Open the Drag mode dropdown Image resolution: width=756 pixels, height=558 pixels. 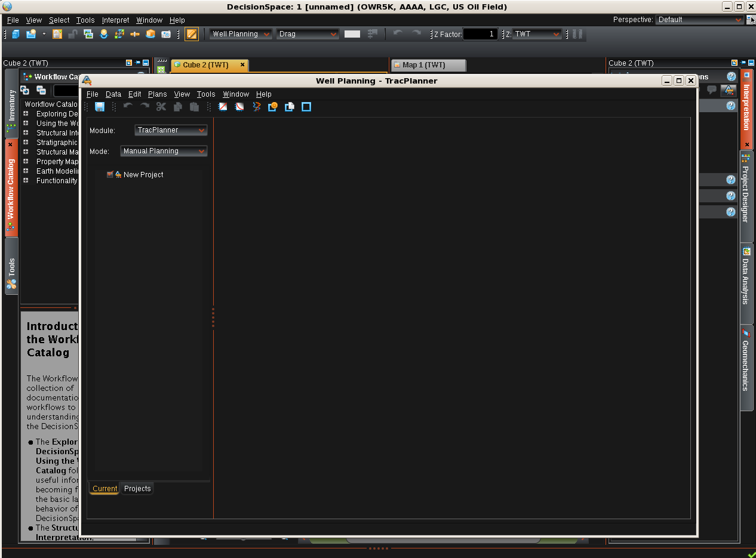308,34
